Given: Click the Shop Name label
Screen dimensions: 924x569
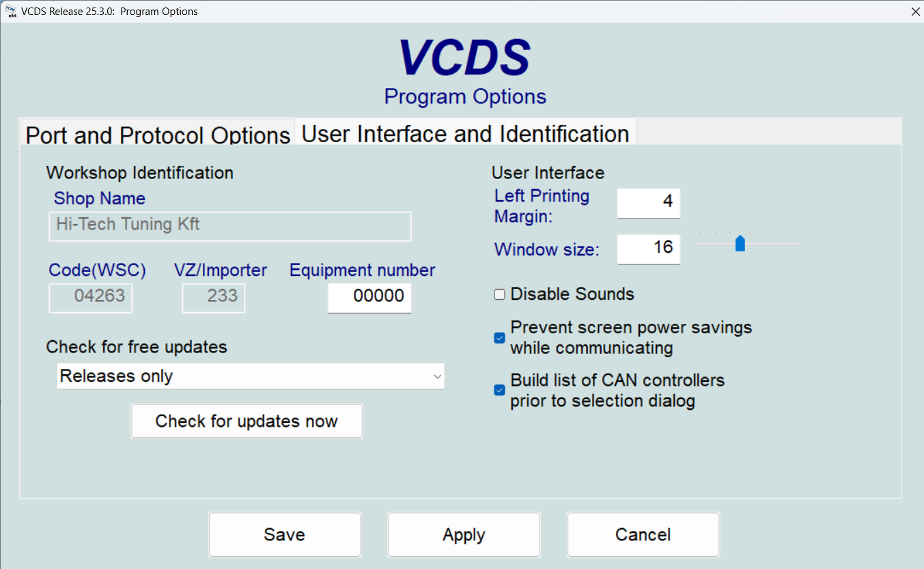Looking at the screenshot, I should [100, 199].
